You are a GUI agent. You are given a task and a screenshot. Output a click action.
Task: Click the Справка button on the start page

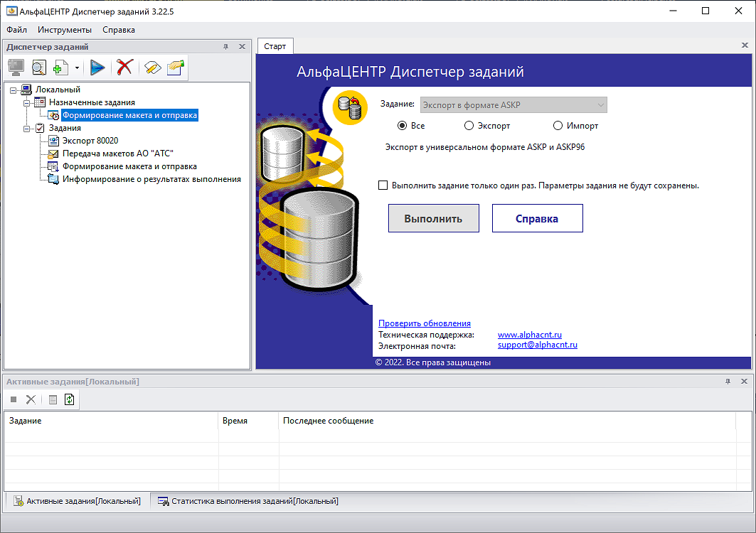(x=537, y=218)
